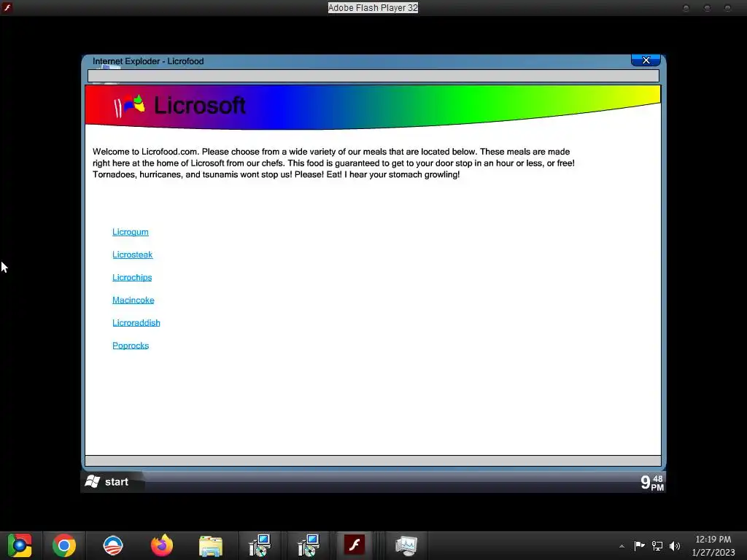Open the Macincoke link
The height and width of the screenshot is (560, 747).
[x=133, y=300]
